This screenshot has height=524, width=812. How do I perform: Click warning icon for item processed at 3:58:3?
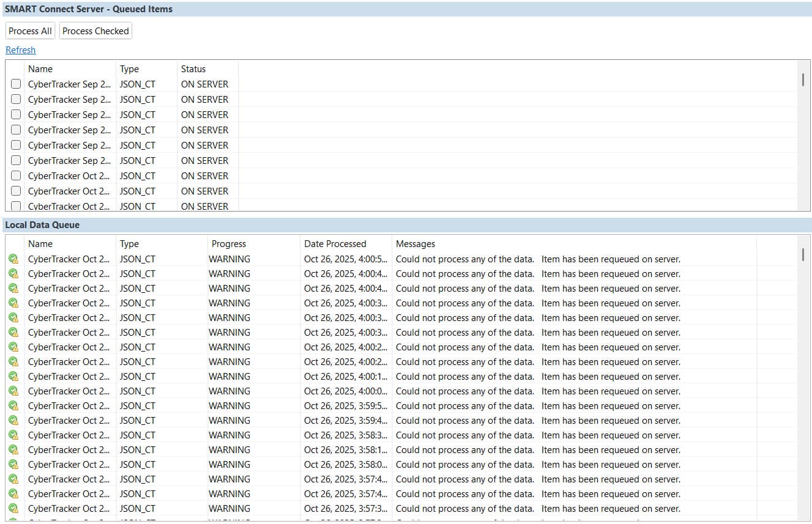click(x=13, y=435)
